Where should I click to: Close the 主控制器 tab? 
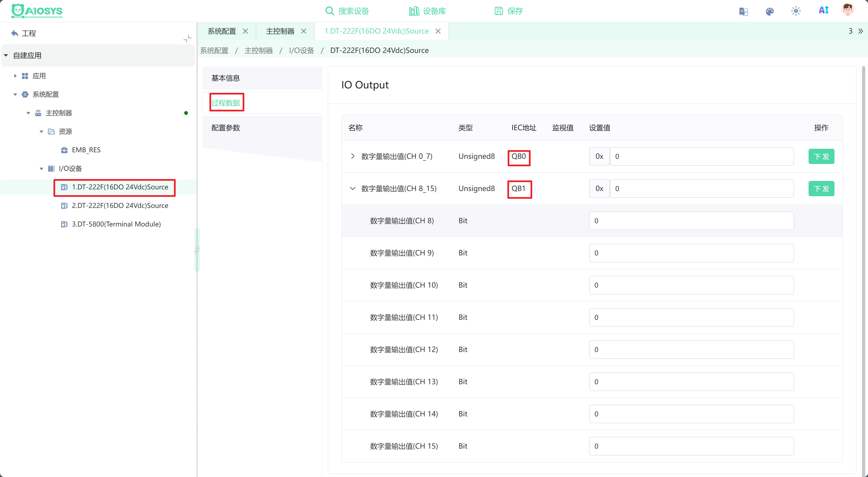tap(304, 31)
